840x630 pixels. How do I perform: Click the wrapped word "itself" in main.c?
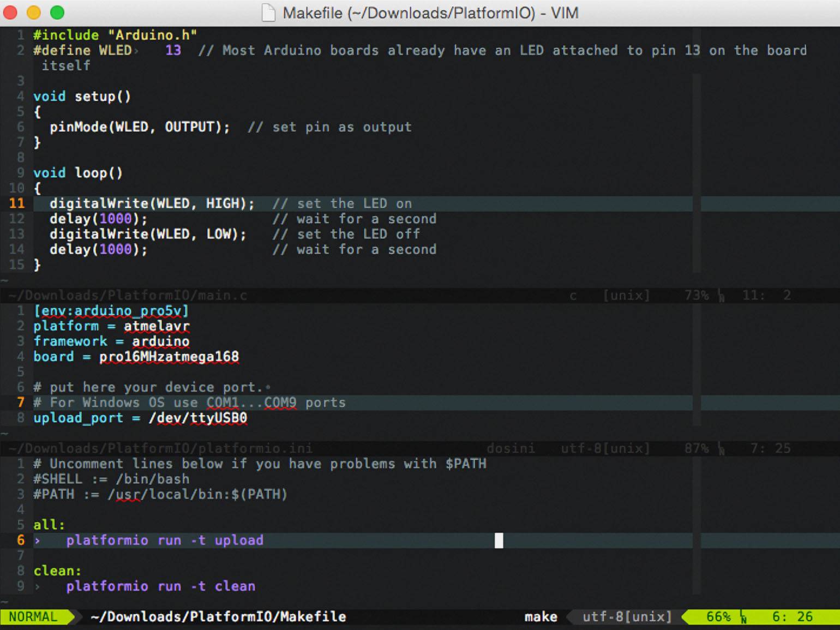pos(66,65)
